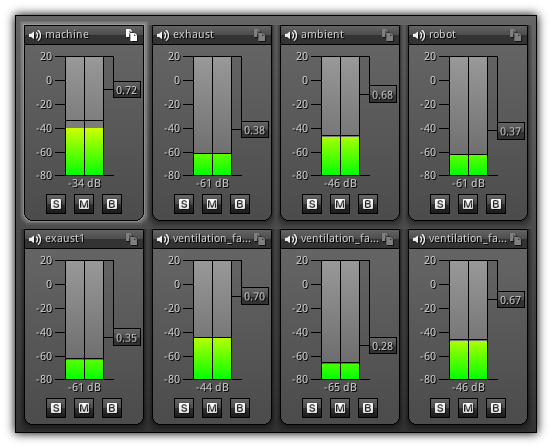Mute the ventilation channel set to 0.67
552x448 pixels.
click(x=468, y=408)
